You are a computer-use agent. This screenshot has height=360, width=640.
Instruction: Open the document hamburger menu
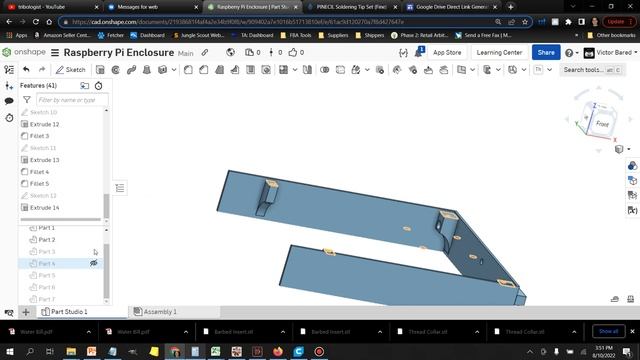click(55, 53)
